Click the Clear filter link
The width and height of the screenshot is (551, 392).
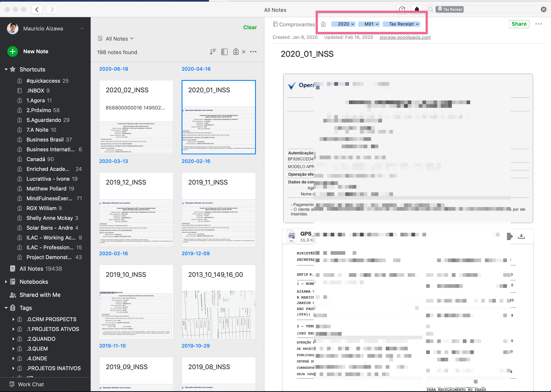pyautogui.click(x=250, y=27)
